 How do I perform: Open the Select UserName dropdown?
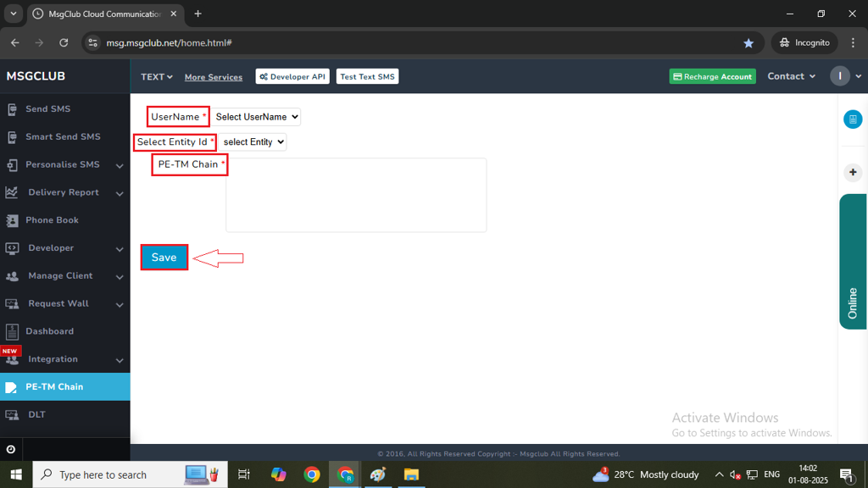(257, 117)
